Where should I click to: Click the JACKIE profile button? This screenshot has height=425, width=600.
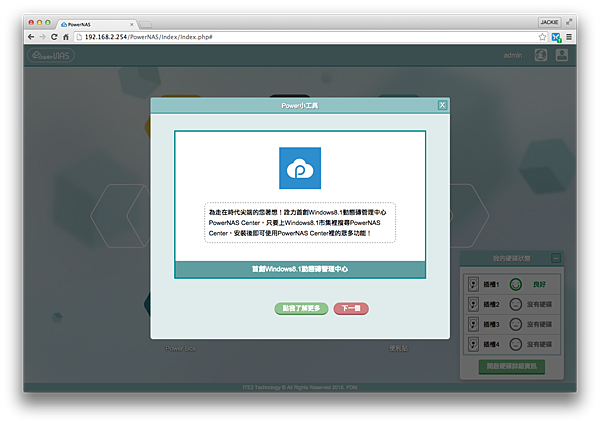coord(549,22)
